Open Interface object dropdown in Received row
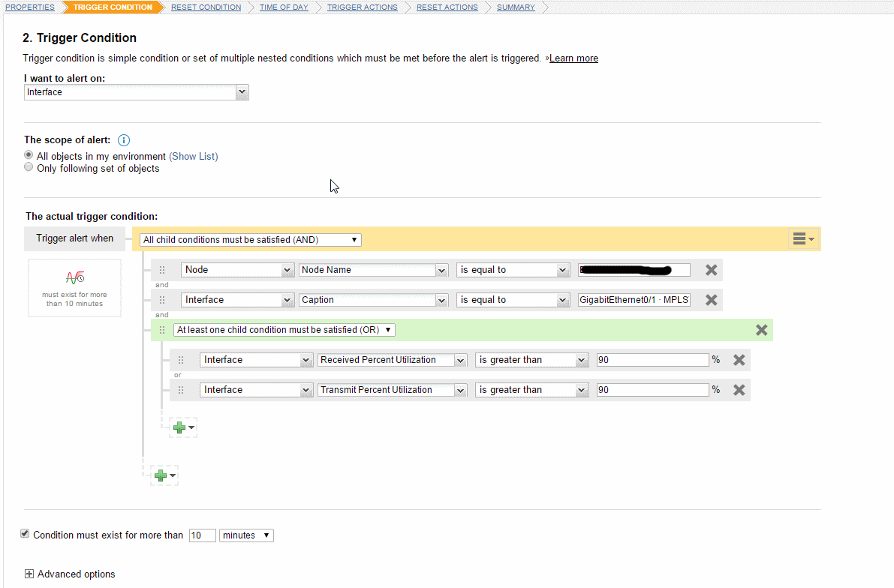The image size is (894, 588). click(256, 360)
